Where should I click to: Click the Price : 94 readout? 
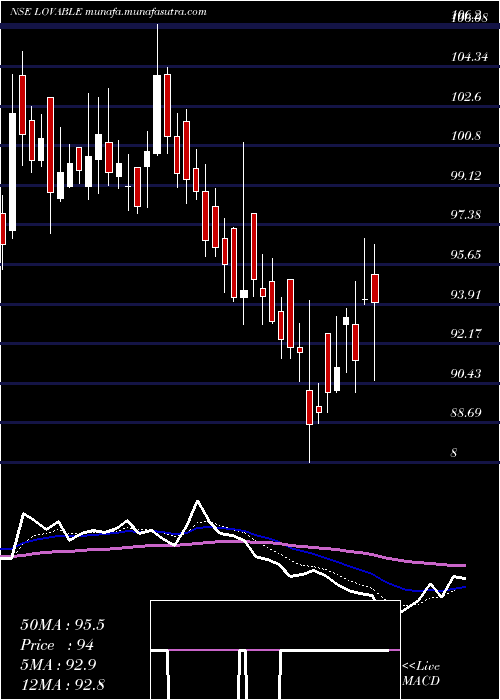[57, 645]
